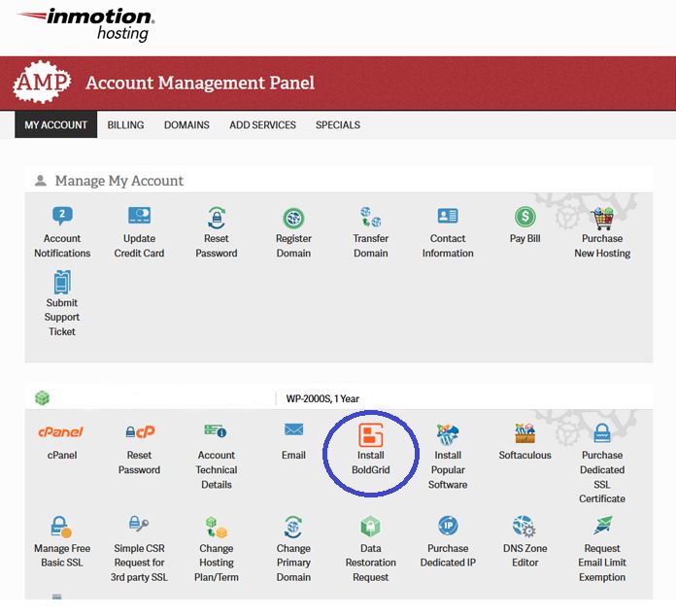676x616 pixels.
Task: Switch to the BILLING tab
Action: tap(125, 125)
